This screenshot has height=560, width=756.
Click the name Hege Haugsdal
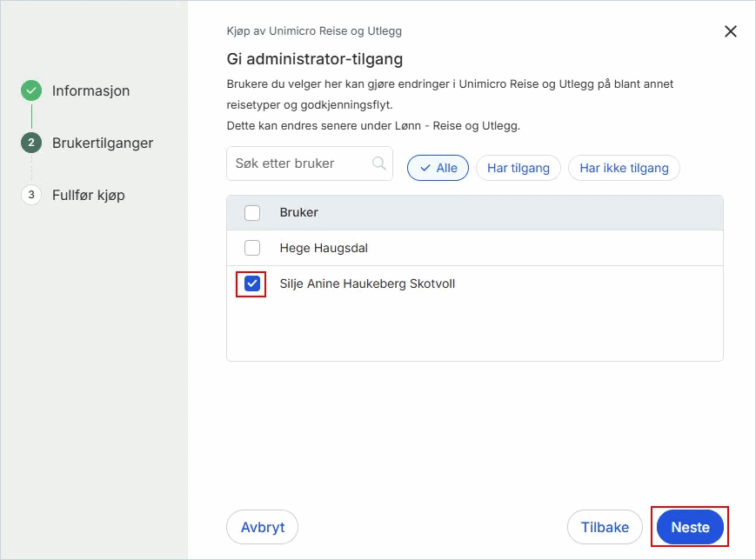tap(324, 248)
